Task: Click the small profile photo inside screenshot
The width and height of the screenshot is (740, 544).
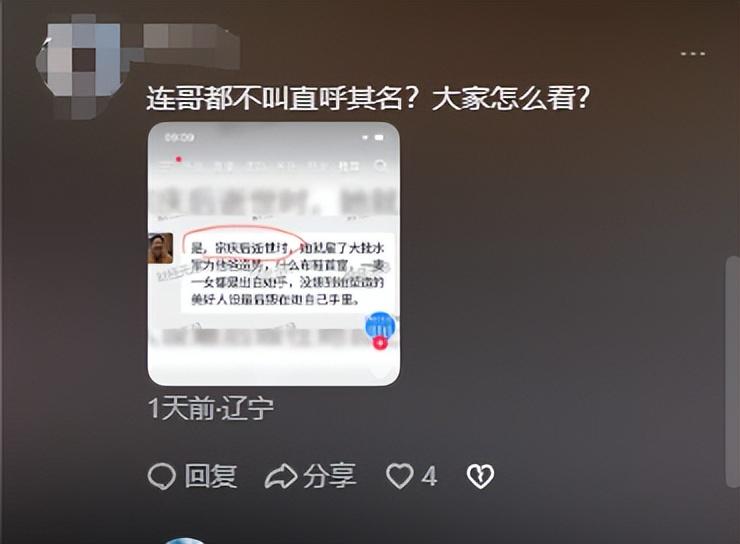Action: 160,248
